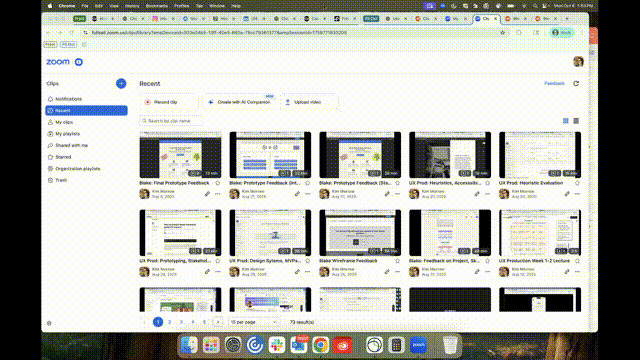
Task: Open the UX Production Week 1-2 Lecture title
Action: [x=534, y=260]
